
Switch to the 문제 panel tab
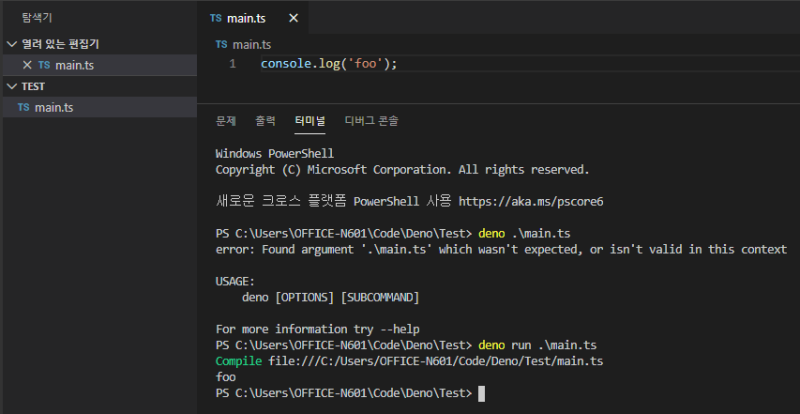pyautogui.click(x=226, y=121)
